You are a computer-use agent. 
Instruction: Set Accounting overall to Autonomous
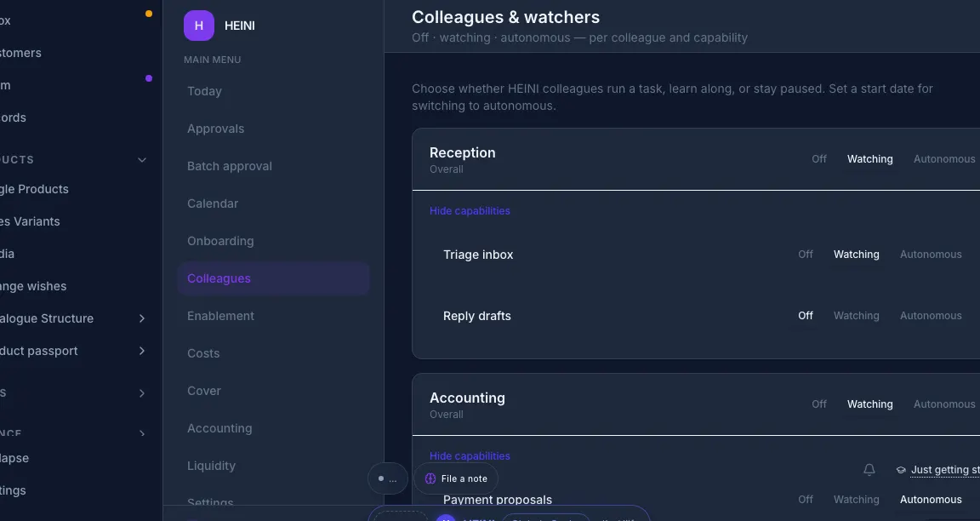point(943,404)
